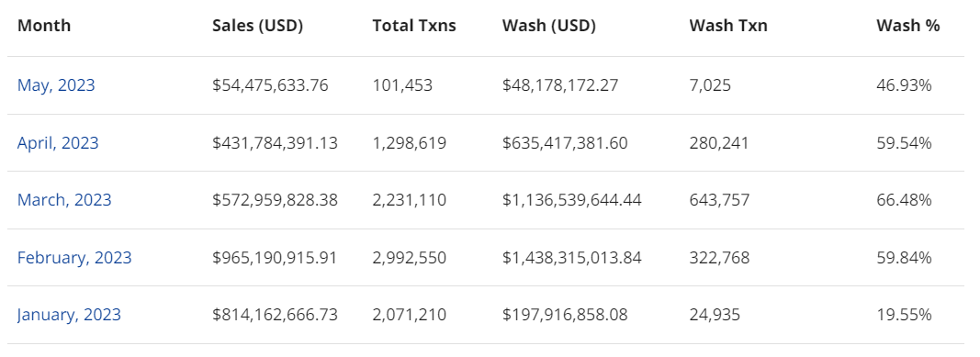
Task: Open the March, 2023 month link
Action: pos(64,200)
